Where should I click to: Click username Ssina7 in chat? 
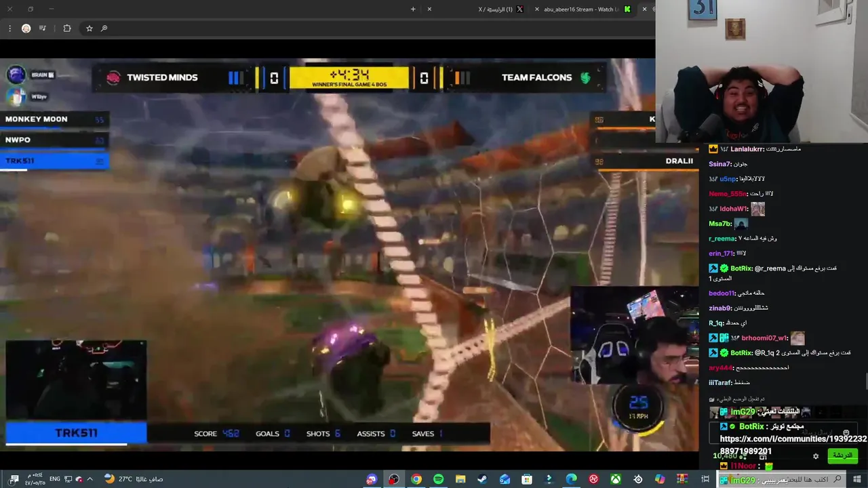point(720,164)
